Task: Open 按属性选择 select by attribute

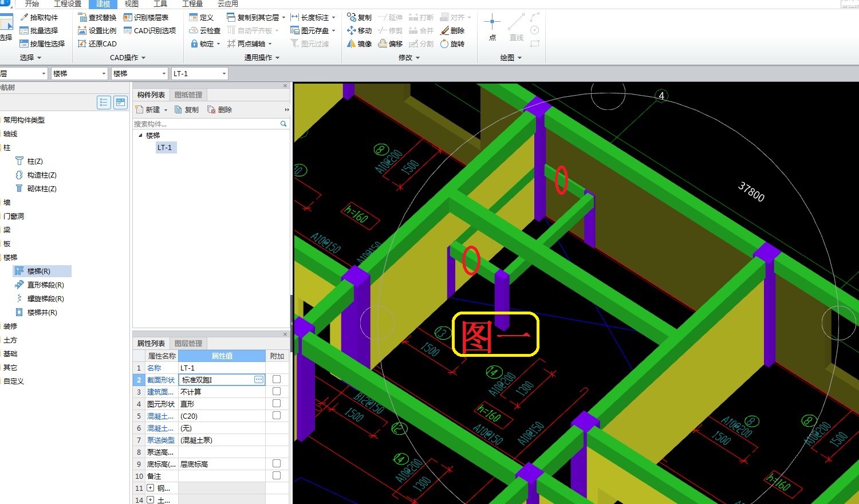Action: [x=42, y=44]
